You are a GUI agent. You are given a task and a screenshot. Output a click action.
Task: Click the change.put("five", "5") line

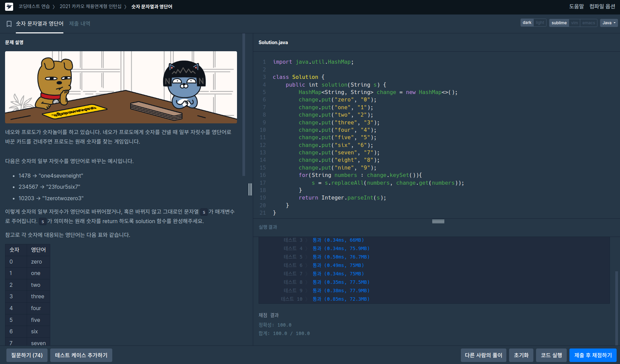pyautogui.click(x=337, y=138)
